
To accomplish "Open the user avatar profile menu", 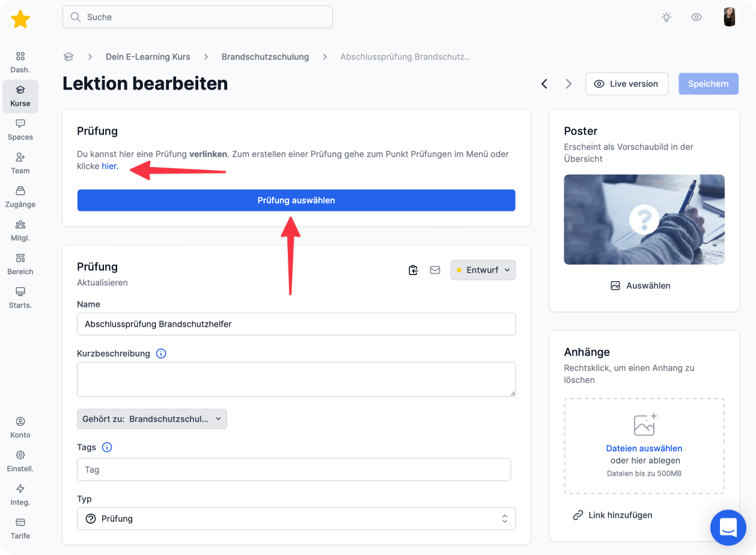I will [x=730, y=17].
